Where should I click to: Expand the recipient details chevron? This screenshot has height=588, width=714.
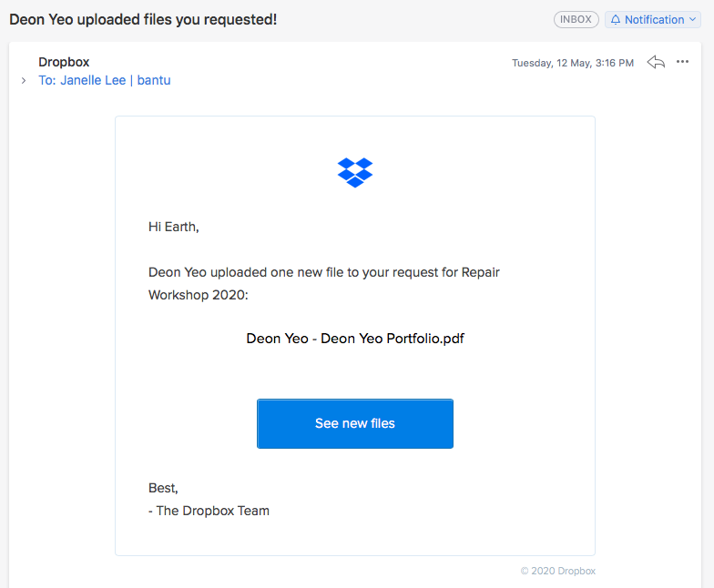(x=24, y=80)
